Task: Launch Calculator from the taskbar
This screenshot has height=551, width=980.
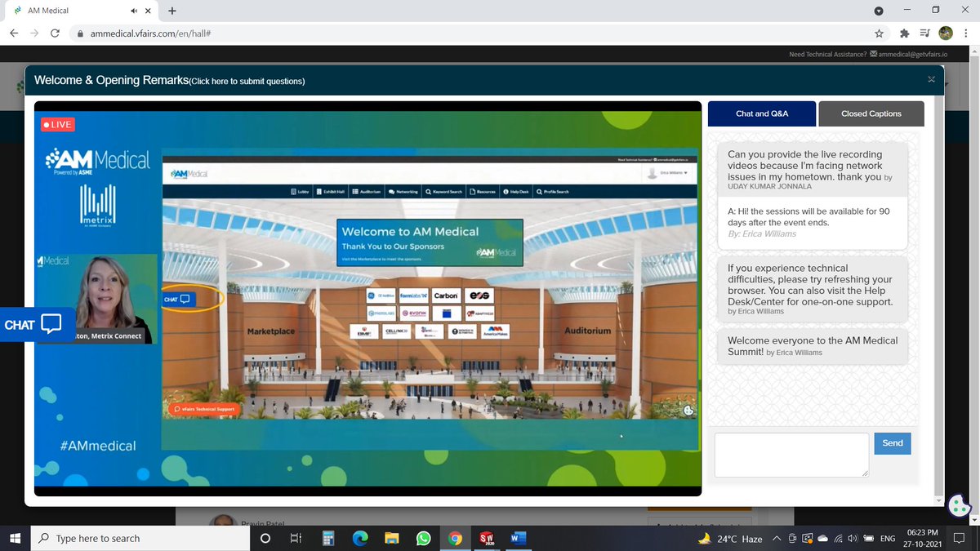Action: click(x=328, y=538)
